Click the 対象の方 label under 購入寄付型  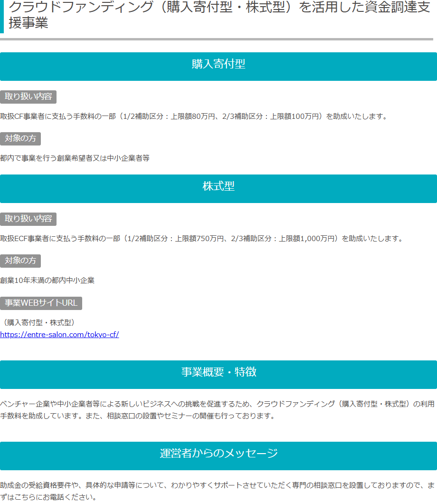coord(20,138)
